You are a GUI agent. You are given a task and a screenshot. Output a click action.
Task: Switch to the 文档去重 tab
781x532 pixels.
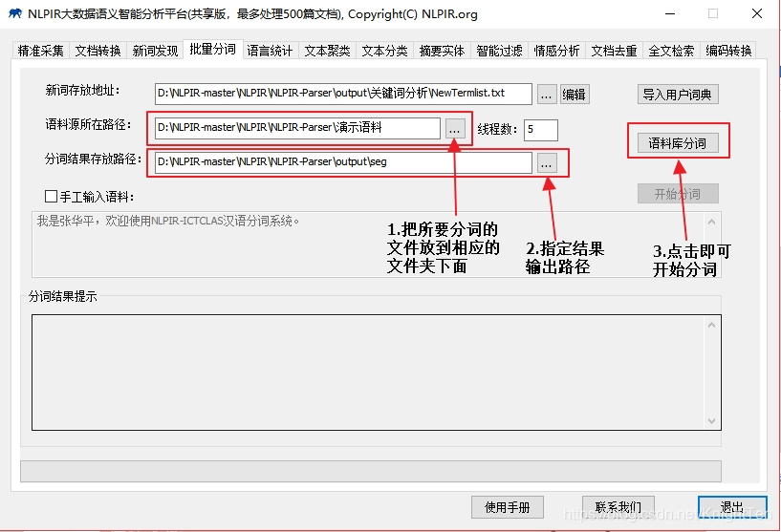pos(614,51)
